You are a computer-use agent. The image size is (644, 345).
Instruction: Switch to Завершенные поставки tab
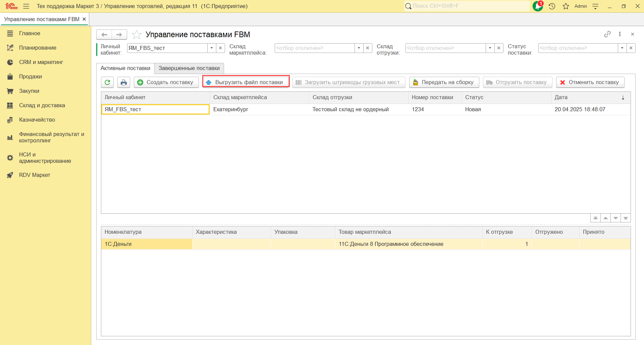(189, 68)
